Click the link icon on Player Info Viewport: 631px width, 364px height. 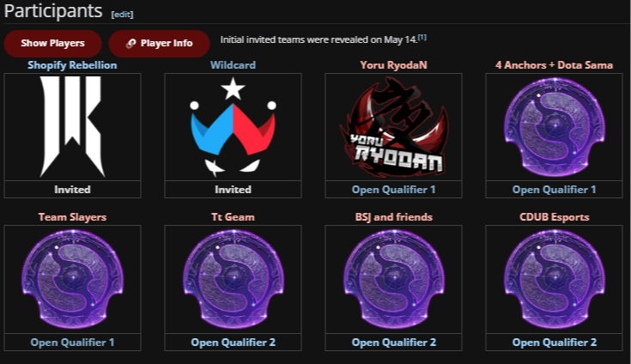[130, 44]
